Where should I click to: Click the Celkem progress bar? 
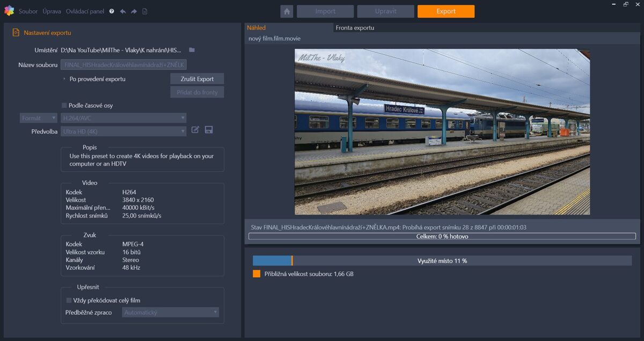[443, 236]
